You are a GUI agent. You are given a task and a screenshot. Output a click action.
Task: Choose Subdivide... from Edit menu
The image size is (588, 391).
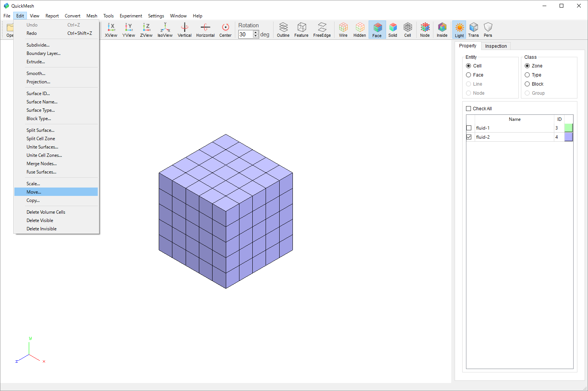56,45
